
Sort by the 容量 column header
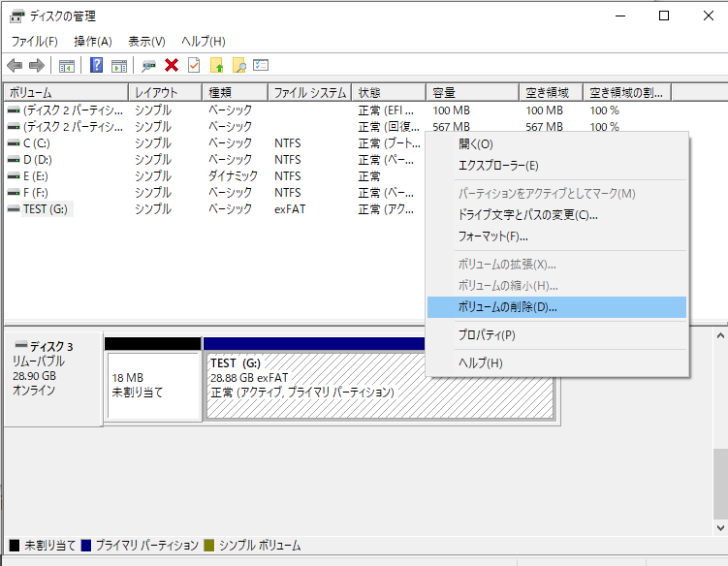473,93
